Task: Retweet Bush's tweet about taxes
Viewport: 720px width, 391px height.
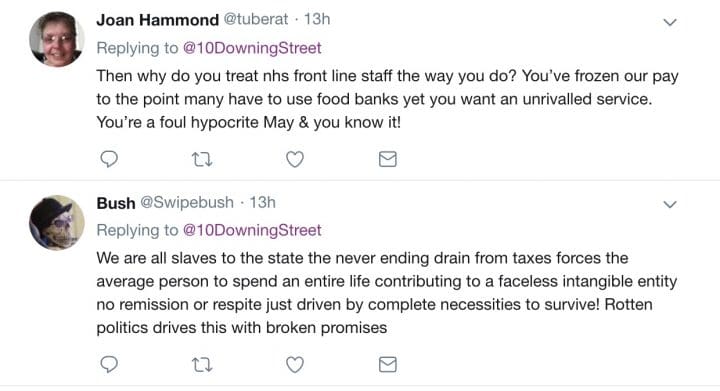Action: (x=202, y=365)
